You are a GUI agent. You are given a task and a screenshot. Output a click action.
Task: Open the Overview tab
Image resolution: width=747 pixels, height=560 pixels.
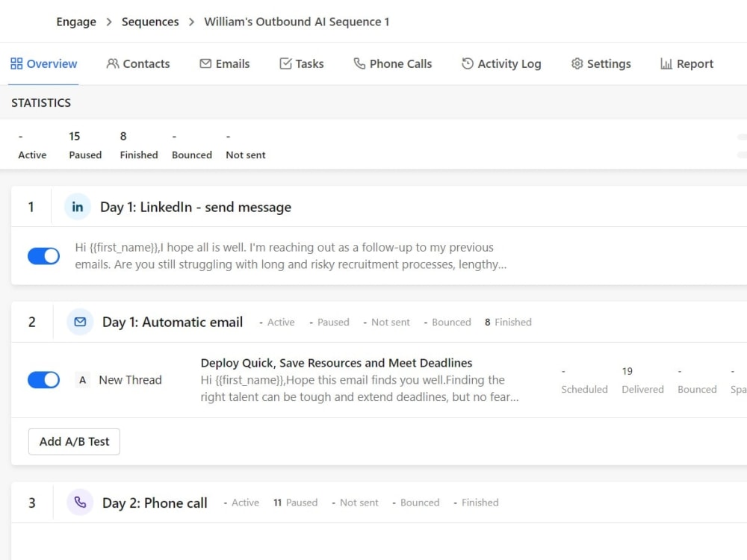(43, 63)
